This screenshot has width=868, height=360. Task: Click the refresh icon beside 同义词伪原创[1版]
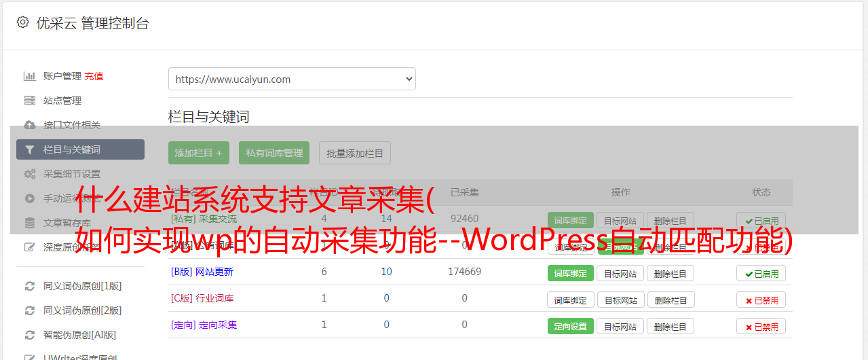coord(29,286)
